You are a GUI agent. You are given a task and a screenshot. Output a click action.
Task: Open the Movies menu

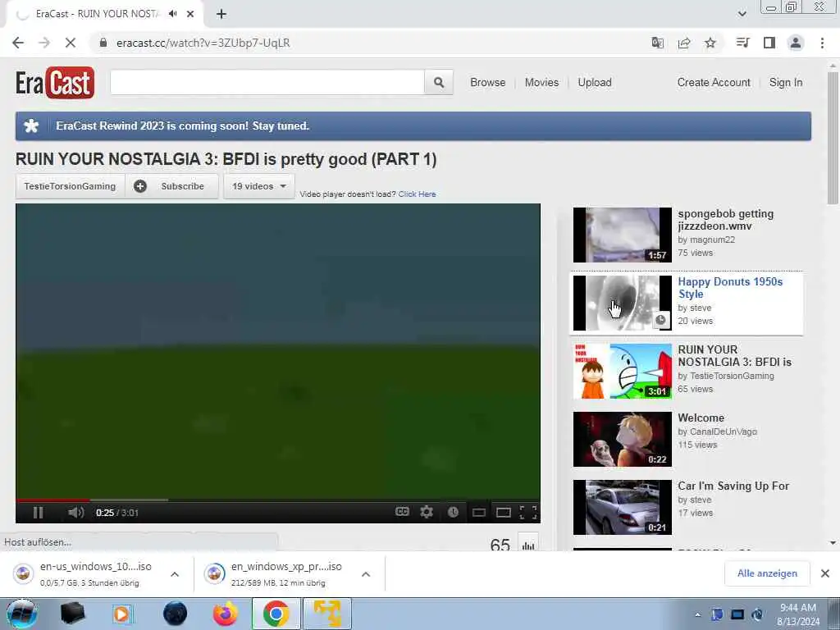point(541,83)
